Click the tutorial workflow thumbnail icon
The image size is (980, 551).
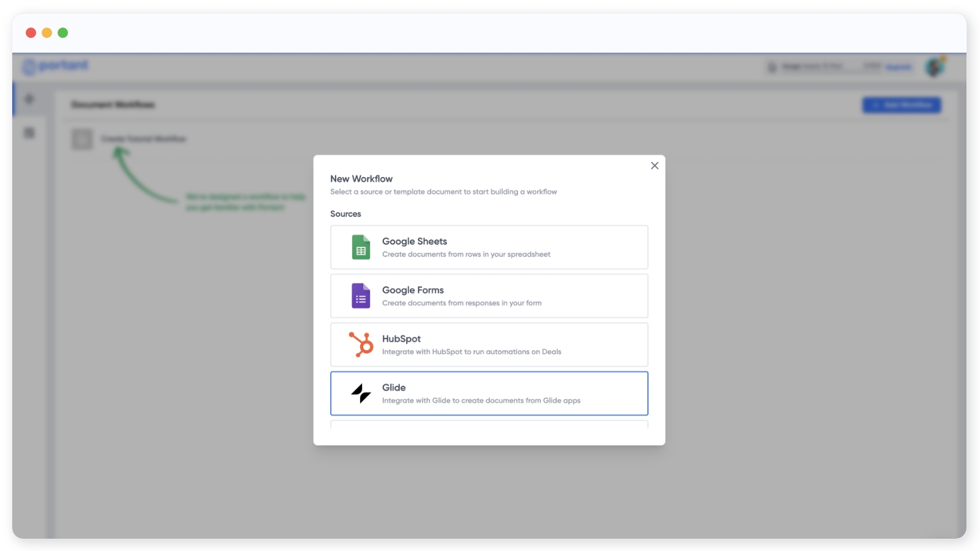pos(82,139)
